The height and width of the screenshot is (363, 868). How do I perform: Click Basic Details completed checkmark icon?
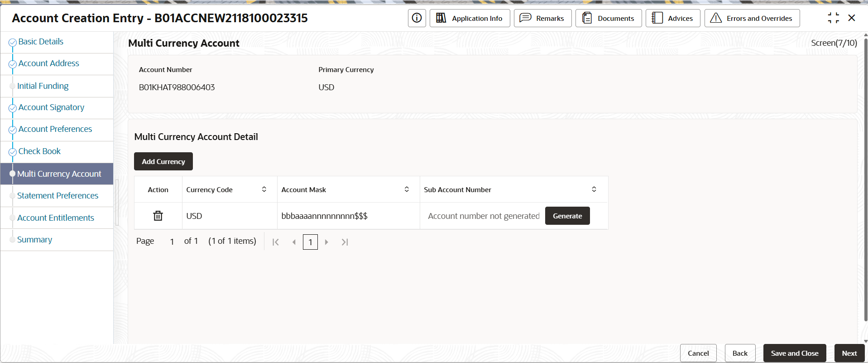click(13, 43)
